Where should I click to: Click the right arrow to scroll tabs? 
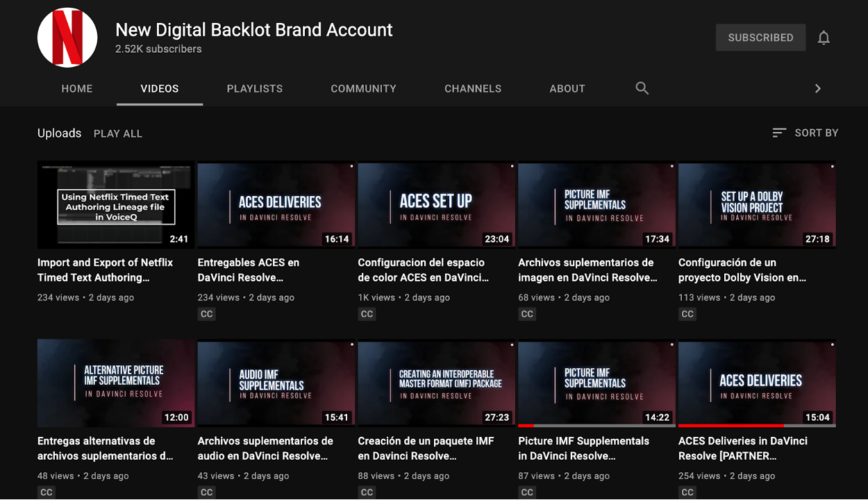[x=817, y=88]
